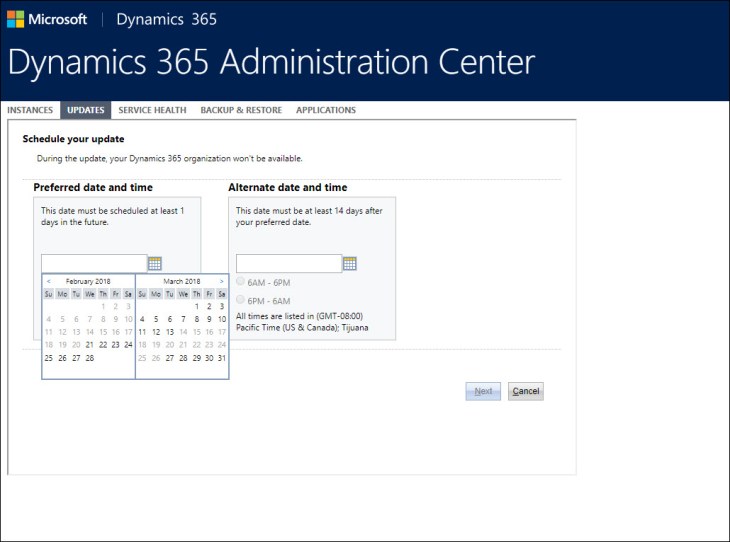This screenshot has width=730, height=542.
Task: Choose March 1 in the calendar
Action: click(x=197, y=306)
